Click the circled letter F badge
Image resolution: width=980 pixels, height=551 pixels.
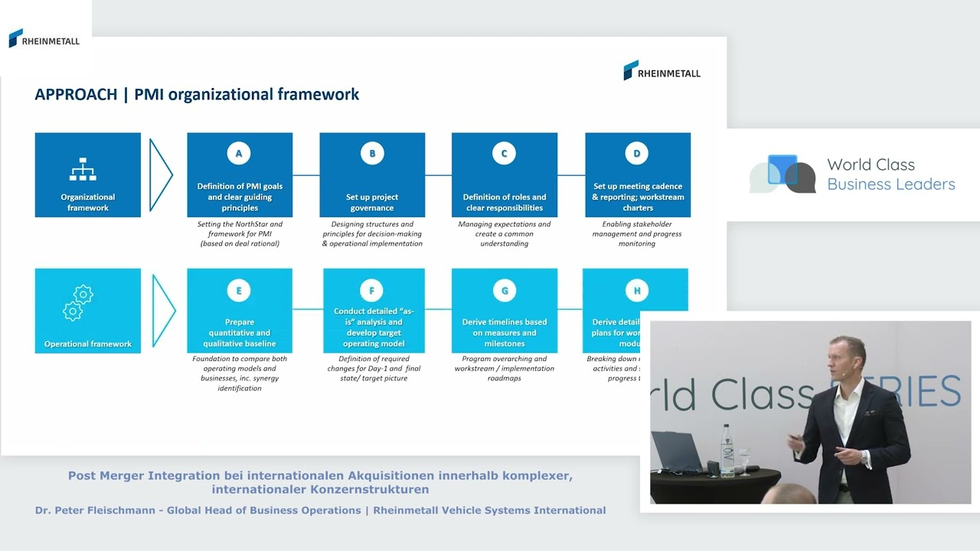(372, 291)
